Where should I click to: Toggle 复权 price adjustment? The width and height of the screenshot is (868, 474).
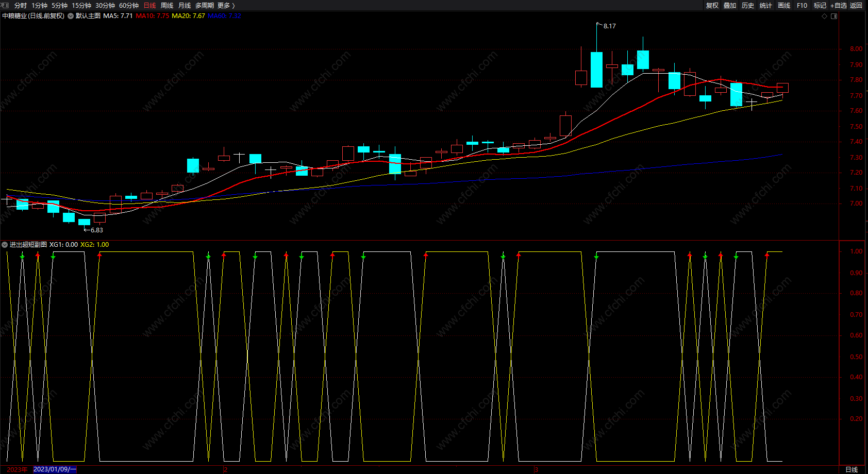pyautogui.click(x=712, y=6)
